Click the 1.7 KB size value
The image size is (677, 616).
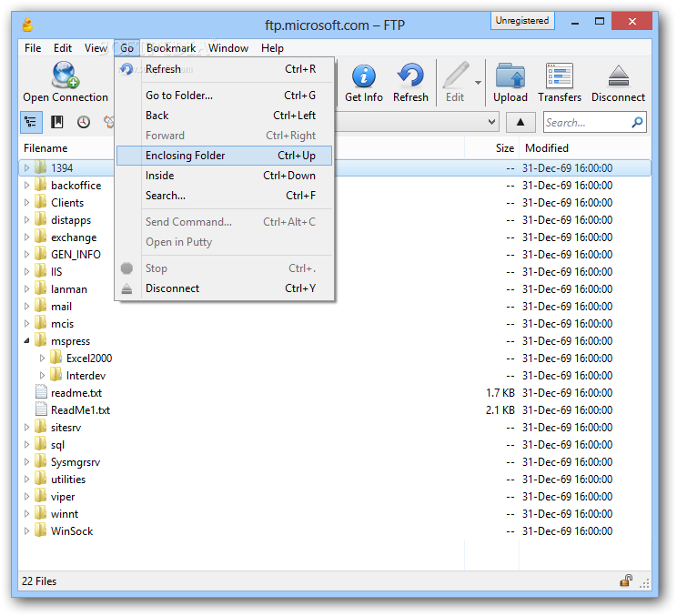[x=500, y=393]
